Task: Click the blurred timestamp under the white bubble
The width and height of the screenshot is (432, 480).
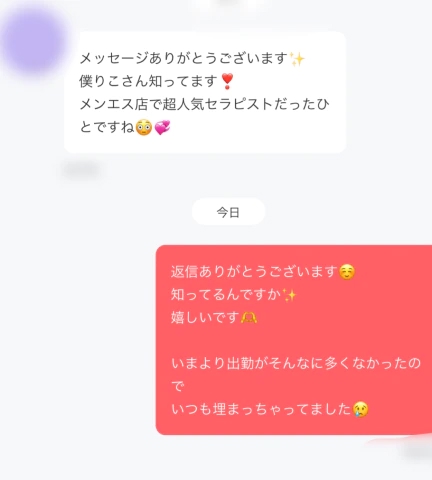Action: [x=82, y=170]
